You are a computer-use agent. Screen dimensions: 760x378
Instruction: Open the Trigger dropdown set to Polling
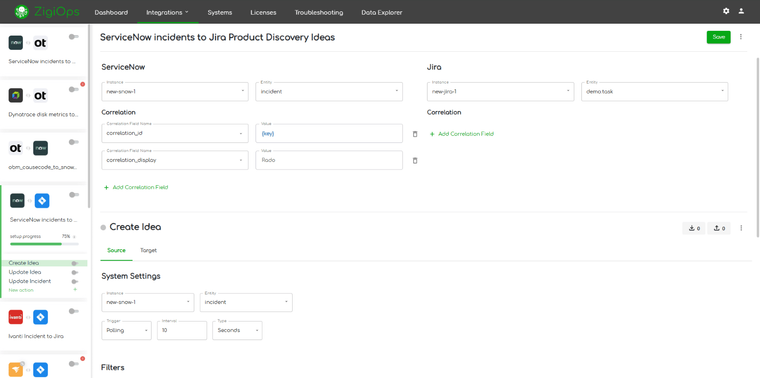tap(127, 331)
